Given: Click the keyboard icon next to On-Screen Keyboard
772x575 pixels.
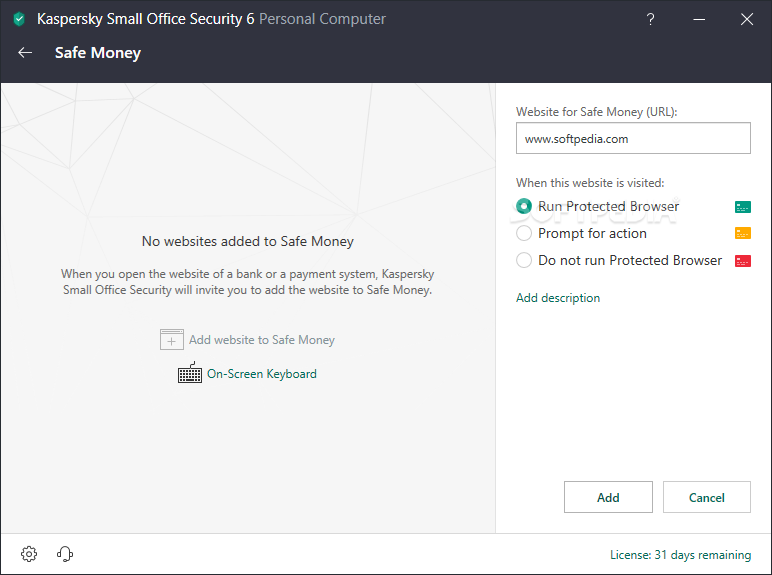Looking at the screenshot, I should [190, 373].
